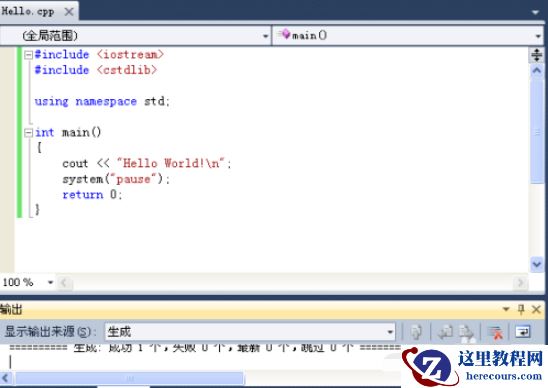Close the output panel
This screenshot has width=548, height=388.
[x=536, y=309]
